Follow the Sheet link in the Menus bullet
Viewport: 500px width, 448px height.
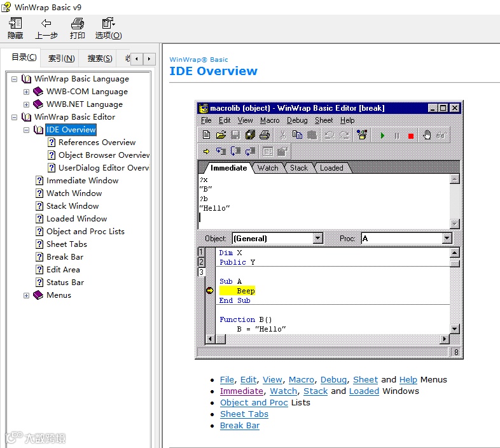click(365, 380)
